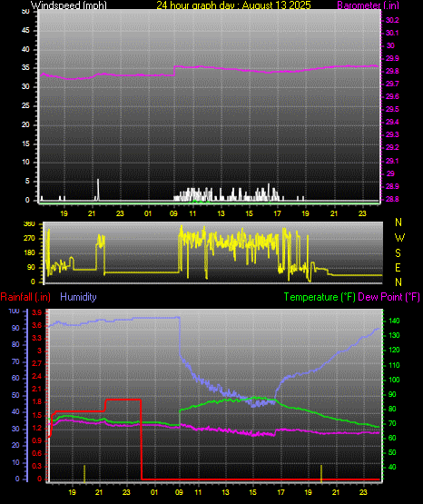Select the "Rainfall (.in)" legend label

click(x=25, y=297)
